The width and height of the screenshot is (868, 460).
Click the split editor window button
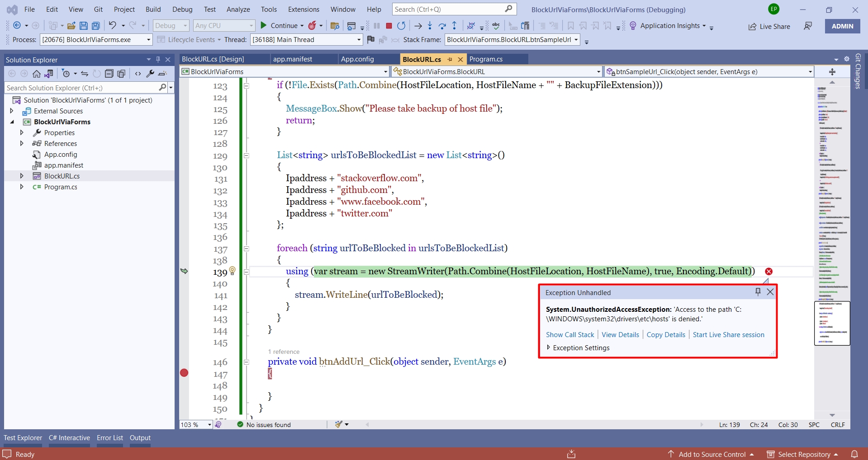832,71
